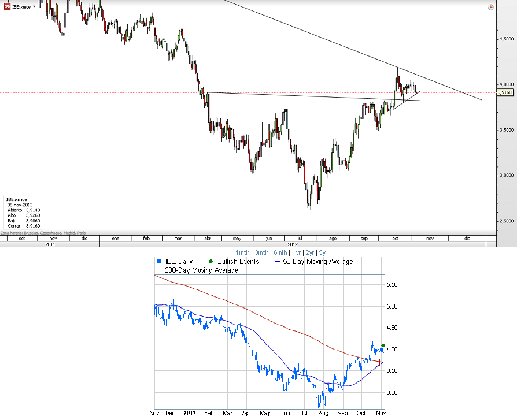Click the Cerrar 3,9160 value in info box
The height and width of the screenshot is (420, 517).
click(x=33, y=226)
